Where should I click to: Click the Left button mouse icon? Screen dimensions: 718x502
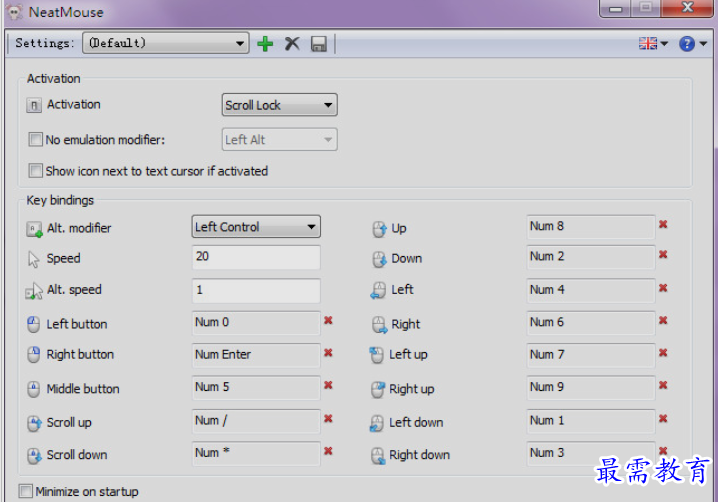[33, 324]
